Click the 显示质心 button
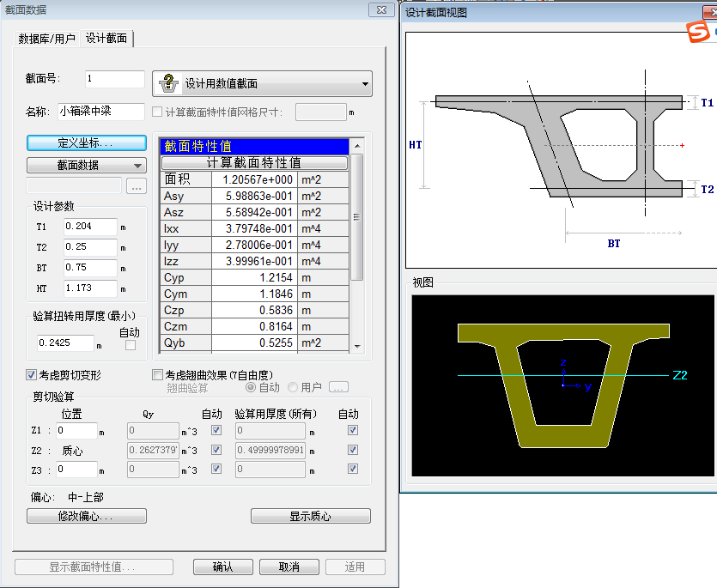 (310, 516)
